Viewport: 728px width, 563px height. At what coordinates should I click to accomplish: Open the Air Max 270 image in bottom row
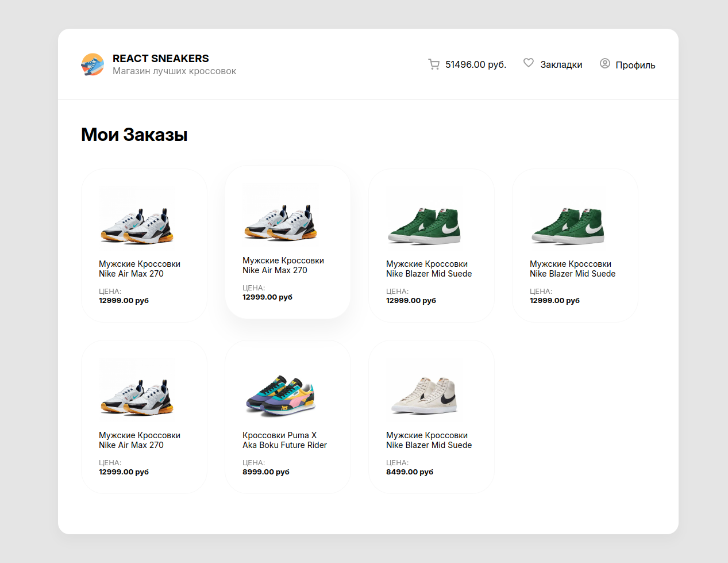click(137, 396)
